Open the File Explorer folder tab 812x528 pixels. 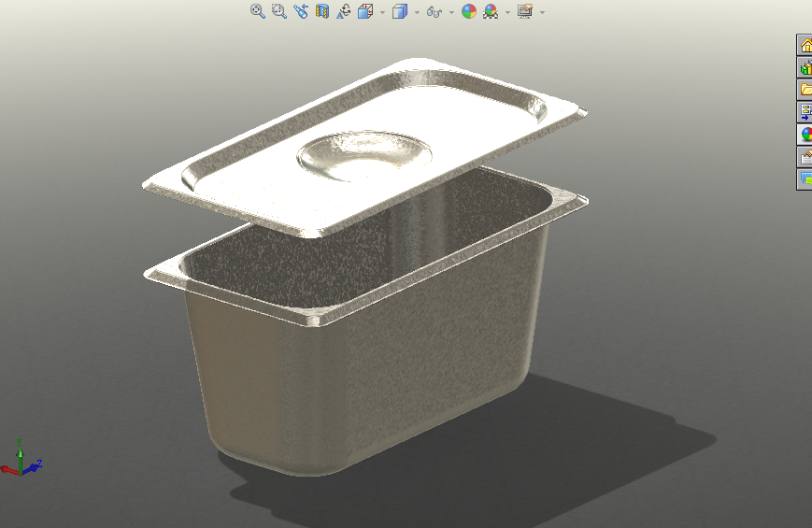point(805,90)
